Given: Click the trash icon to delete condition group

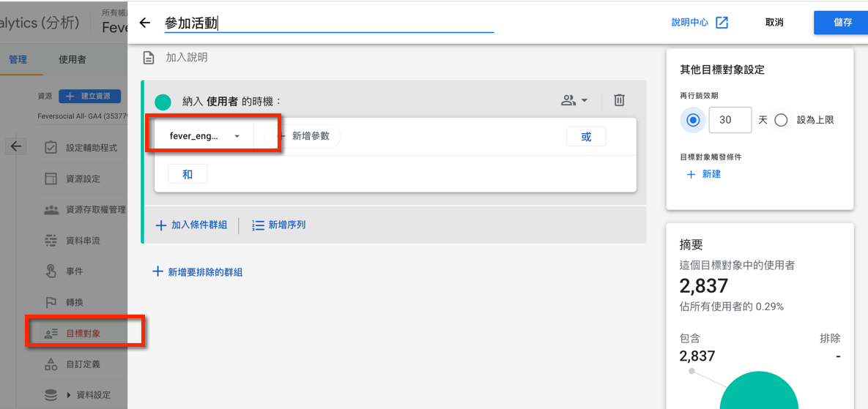Looking at the screenshot, I should point(619,100).
